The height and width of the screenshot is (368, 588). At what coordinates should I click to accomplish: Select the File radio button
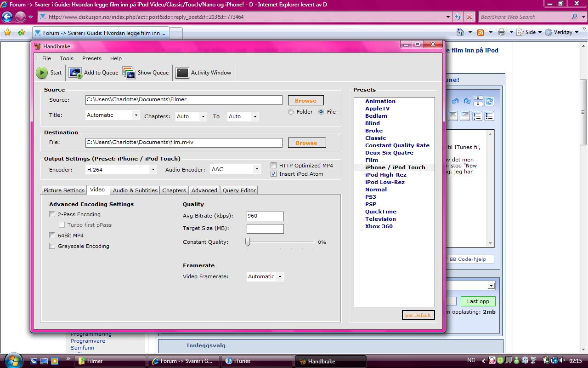point(321,112)
